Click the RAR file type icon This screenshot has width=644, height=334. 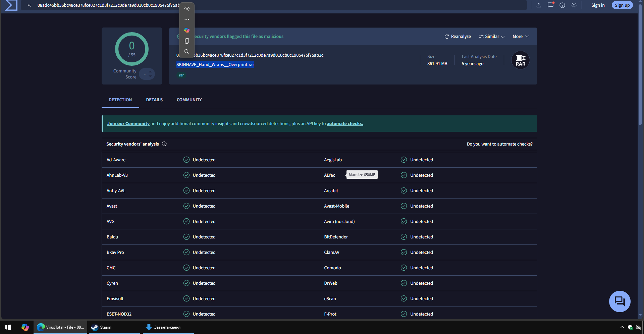tap(521, 60)
